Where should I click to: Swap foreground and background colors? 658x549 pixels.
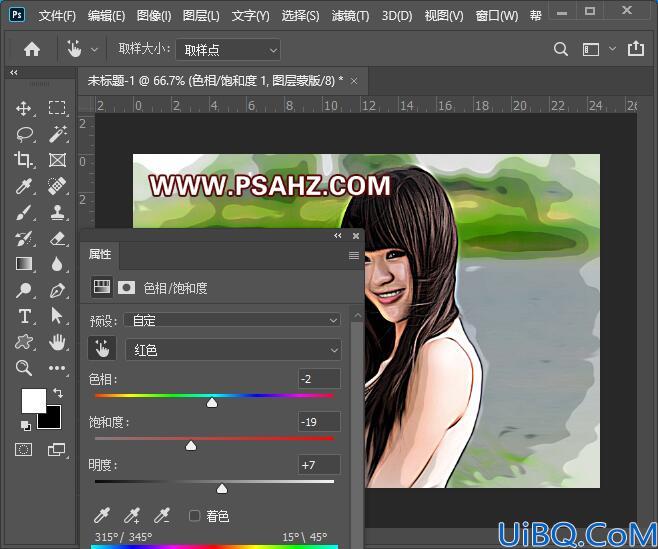[58, 393]
